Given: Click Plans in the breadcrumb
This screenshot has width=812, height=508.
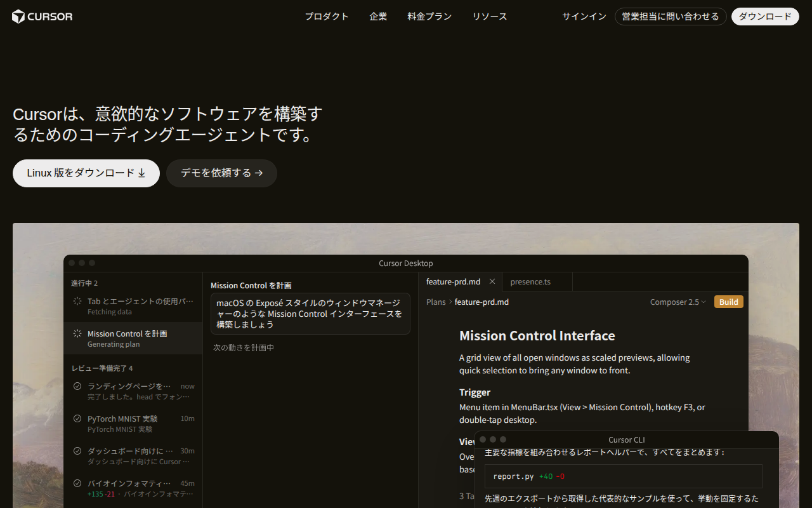Looking at the screenshot, I should (x=436, y=302).
